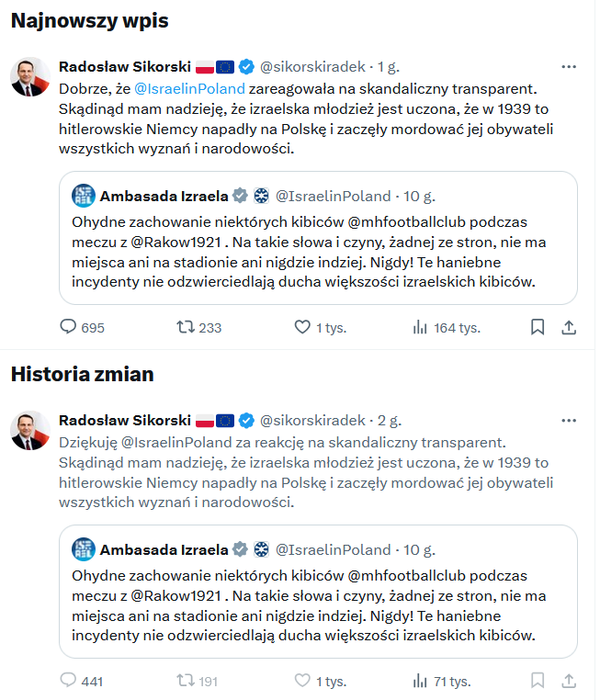Open quoted Ambasada Izraela post in latest entry
The height and width of the screenshot is (700, 600).
(x=318, y=238)
